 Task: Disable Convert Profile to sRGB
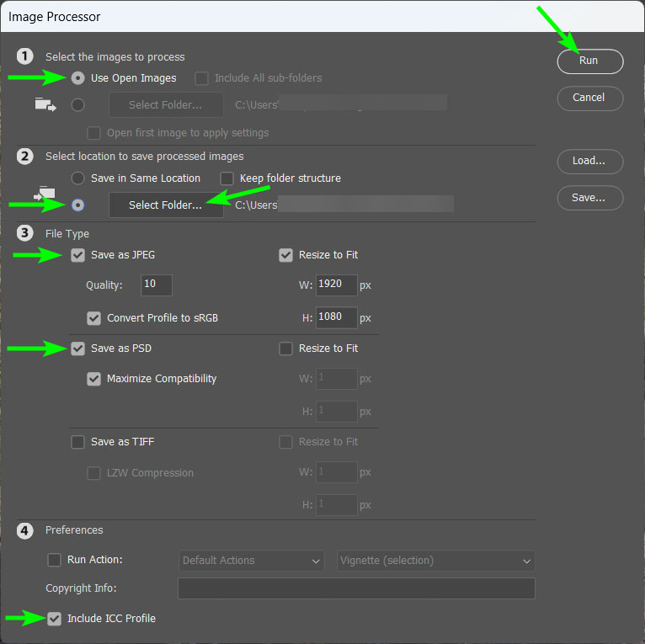[93, 318]
